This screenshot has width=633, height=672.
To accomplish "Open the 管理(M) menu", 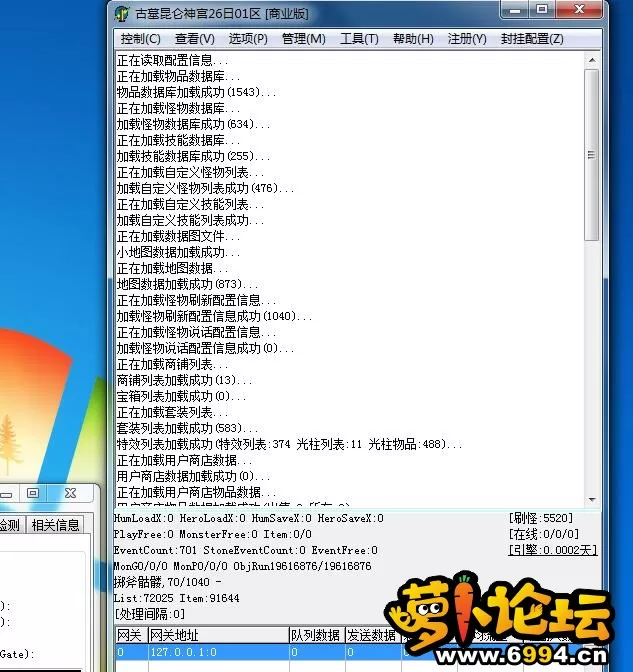I will (303, 39).
